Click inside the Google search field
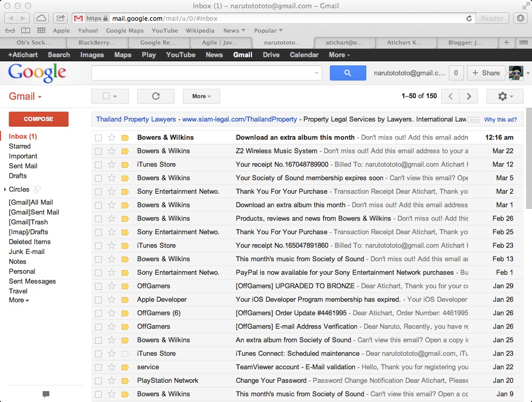 (206, 73)
